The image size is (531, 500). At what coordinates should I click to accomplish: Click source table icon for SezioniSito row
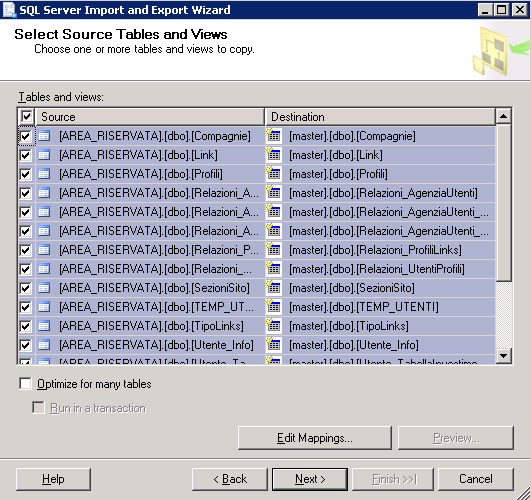[44, 288]
